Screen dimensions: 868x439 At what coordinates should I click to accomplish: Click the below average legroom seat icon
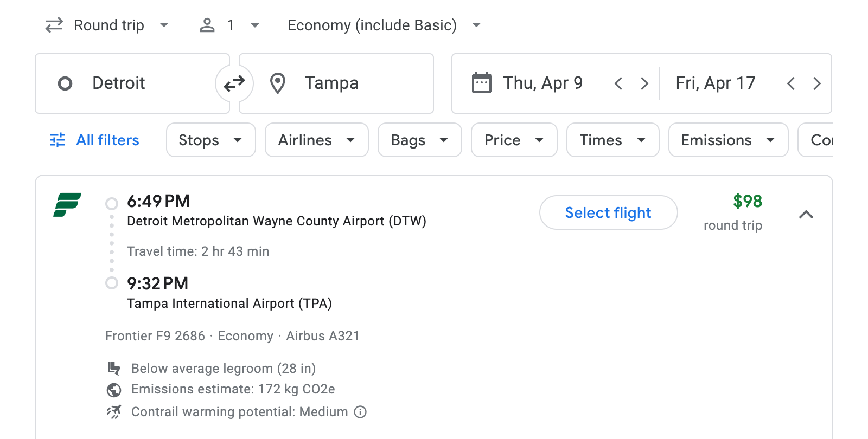[114, 368]
